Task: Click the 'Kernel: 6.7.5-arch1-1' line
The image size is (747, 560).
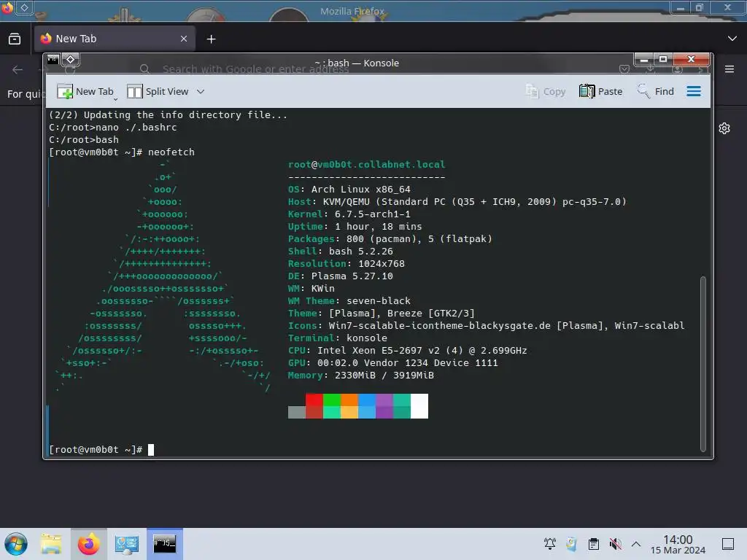Action: (x=349, y=214)
